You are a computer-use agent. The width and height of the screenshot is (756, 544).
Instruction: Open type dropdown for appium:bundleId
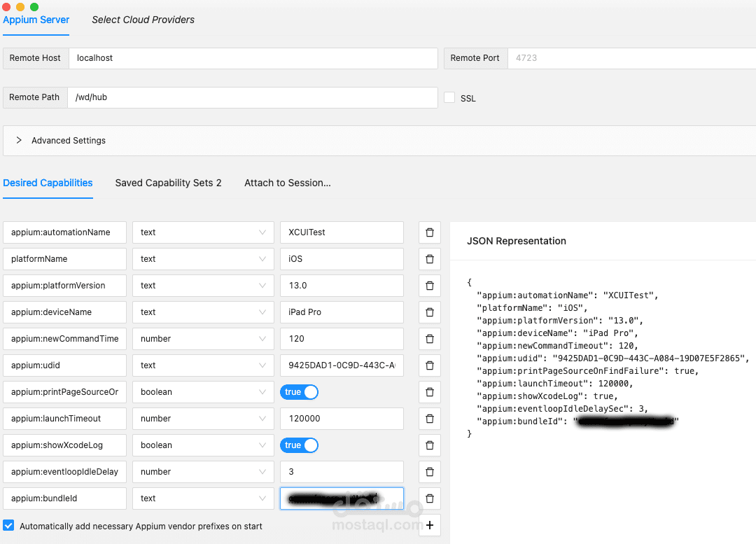(x=203, y=498)
